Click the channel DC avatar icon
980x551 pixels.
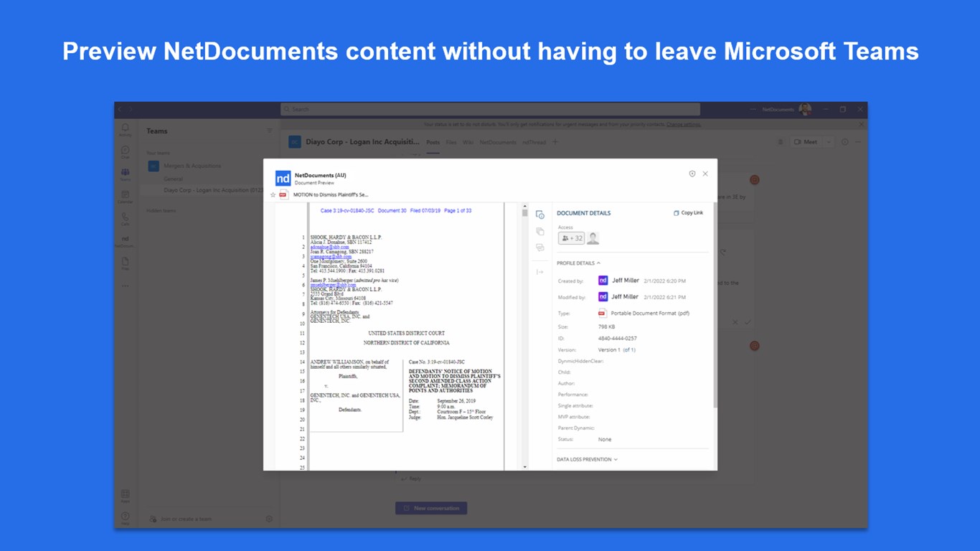click(x=294, y=142)
